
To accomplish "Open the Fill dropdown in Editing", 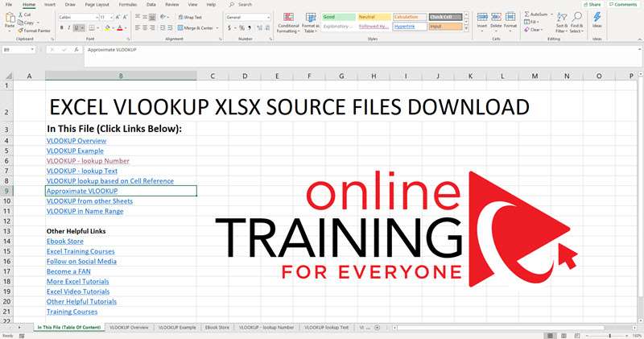I will (531, 22).
